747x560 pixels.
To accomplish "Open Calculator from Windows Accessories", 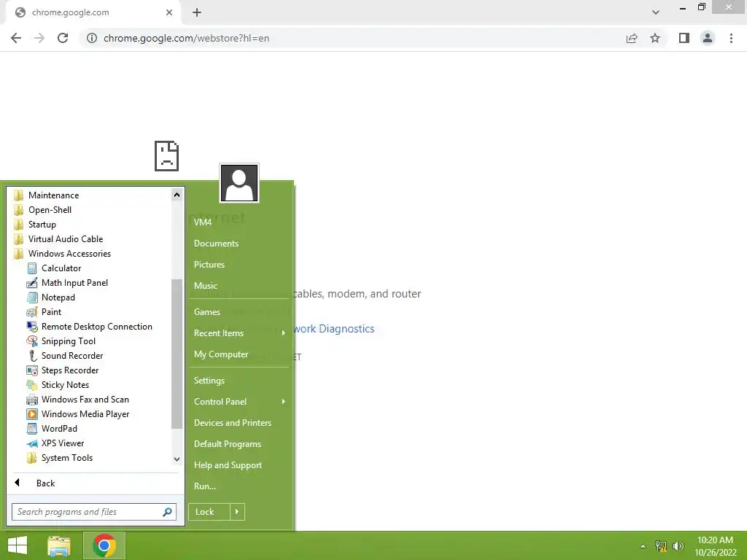I will [x=61, y=268].
